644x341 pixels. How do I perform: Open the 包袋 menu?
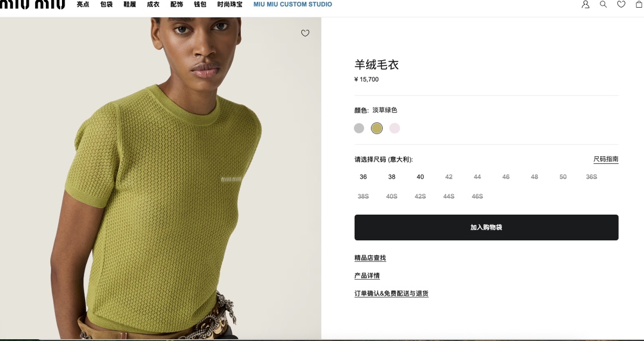coord(106,4)
